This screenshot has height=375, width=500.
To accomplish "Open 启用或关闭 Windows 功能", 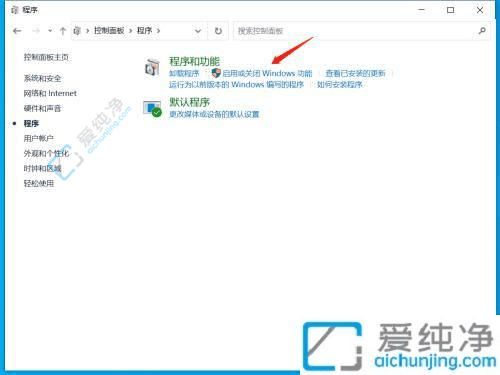I will (x=267, y=73).
